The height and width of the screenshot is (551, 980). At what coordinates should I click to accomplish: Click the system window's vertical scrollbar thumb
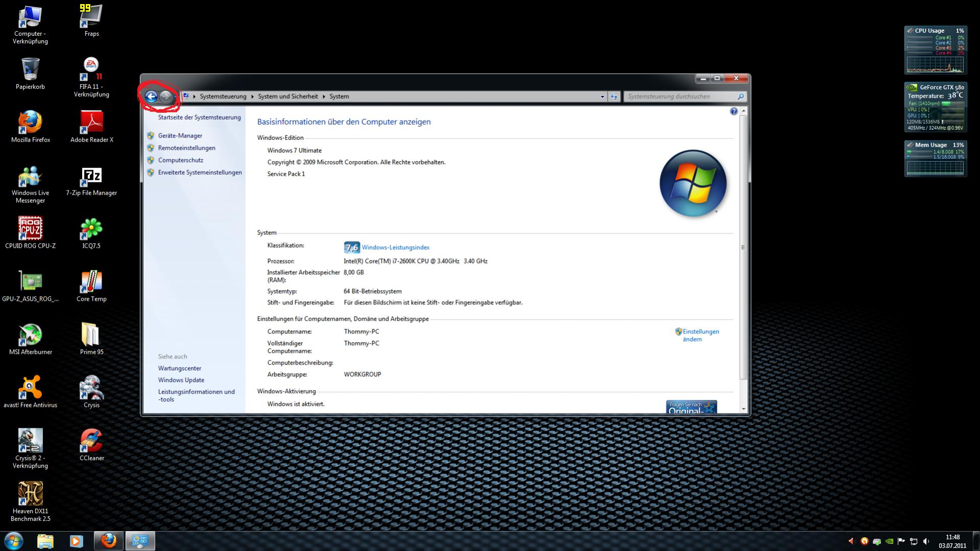point(743,247)
